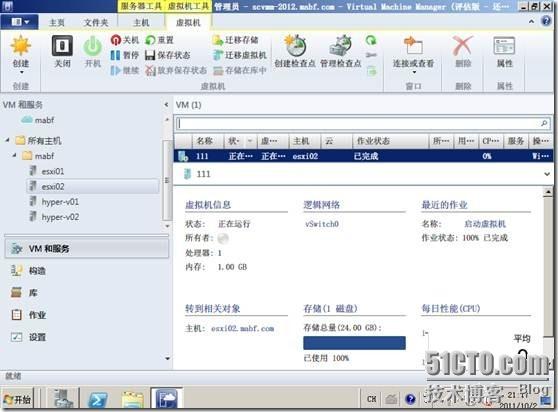558x412 pixels.
Task: Sort by the 名称 column header
Action: pos(208,141)
